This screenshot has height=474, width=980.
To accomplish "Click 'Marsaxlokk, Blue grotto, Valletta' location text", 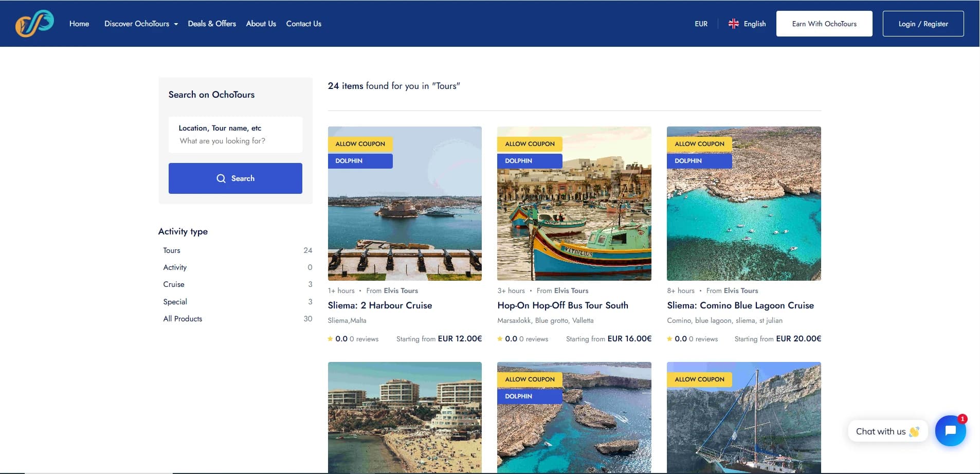I will point(545,320).
